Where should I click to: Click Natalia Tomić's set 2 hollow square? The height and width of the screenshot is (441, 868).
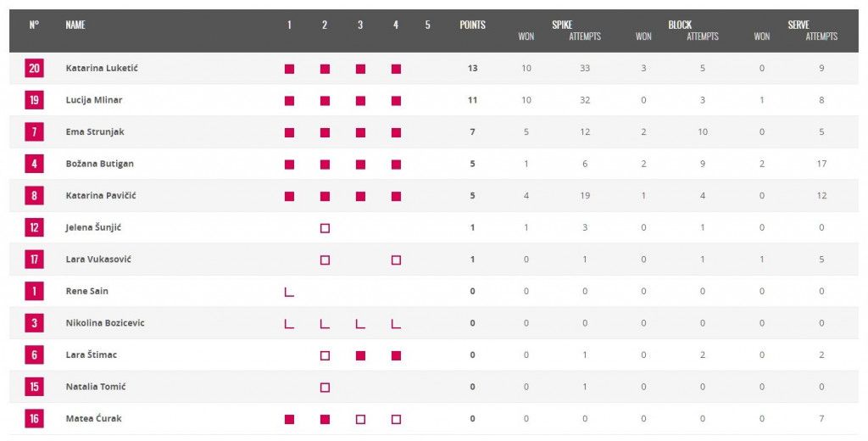click(x=325, y=387)
